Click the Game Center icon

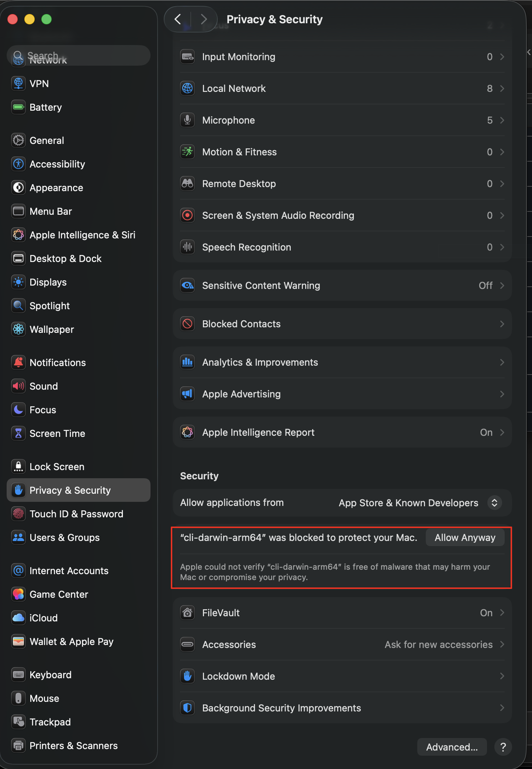(18, 594)
